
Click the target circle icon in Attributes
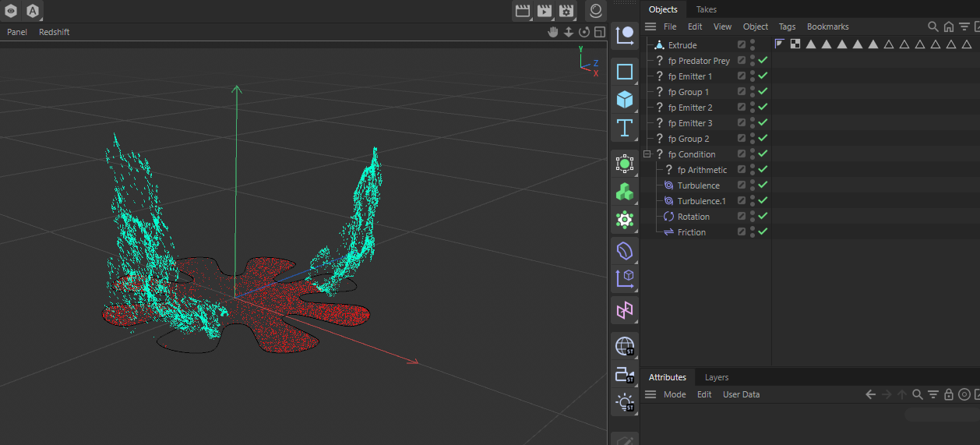[964, 394]
